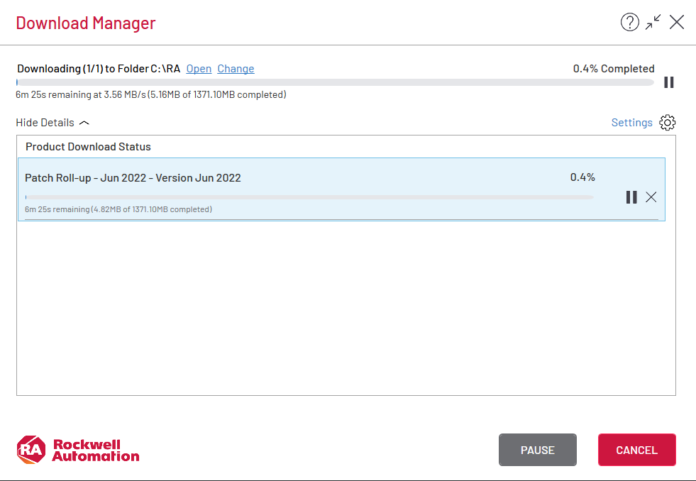This screenshot has height=481, width=696.
Task: Click the Settings gear icon
Action: 668,122
